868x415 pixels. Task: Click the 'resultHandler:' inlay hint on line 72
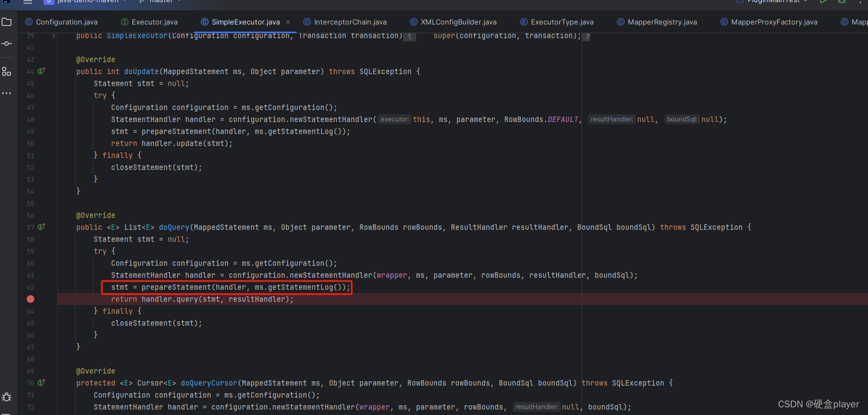[x=537, y=407]
